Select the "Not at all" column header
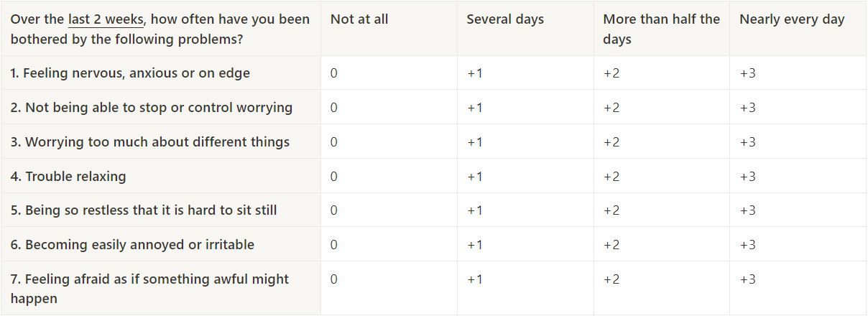868x316 pixels. point(359,19)
